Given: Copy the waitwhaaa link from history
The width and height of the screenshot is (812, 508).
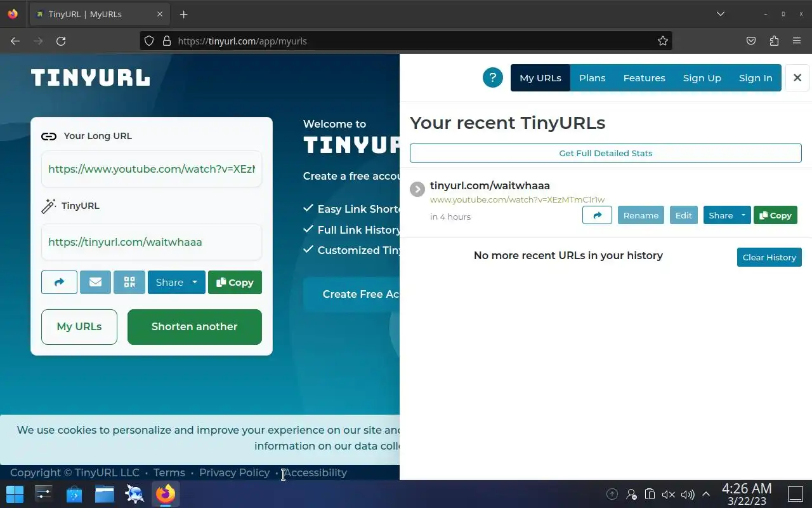Looking at the screenshot, I should click(x=775, y=215).
